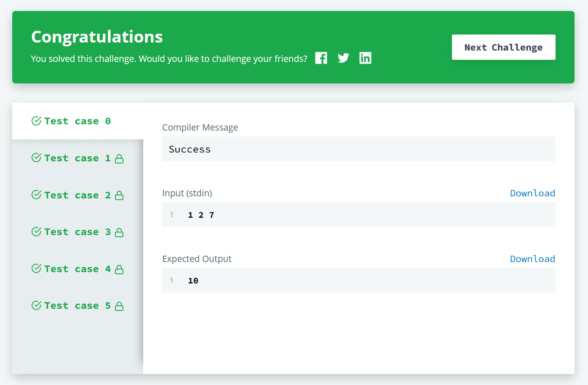This screenshot has height=385, width=588.
Task: Click the lock icon beside Test case 1
Action: pos(120,158)
